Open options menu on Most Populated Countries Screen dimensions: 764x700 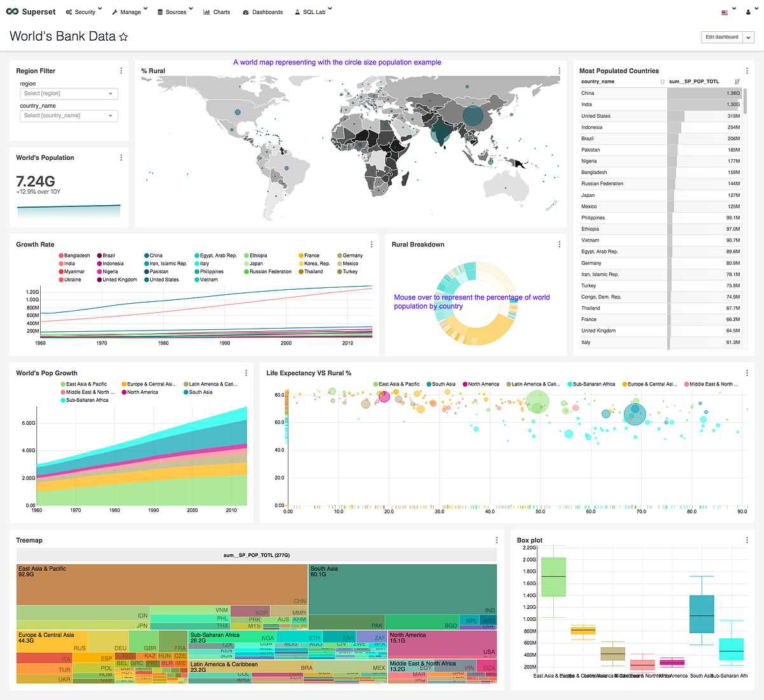(746, 71)
